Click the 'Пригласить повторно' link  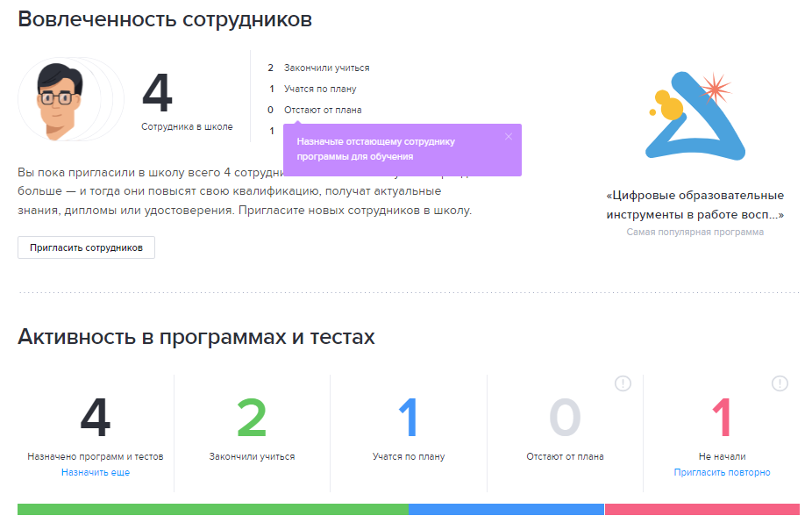722,472
